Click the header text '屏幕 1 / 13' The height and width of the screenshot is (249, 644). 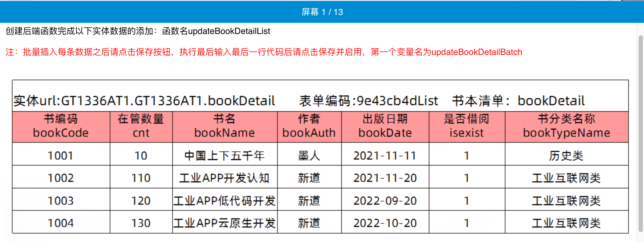point(322,12)
